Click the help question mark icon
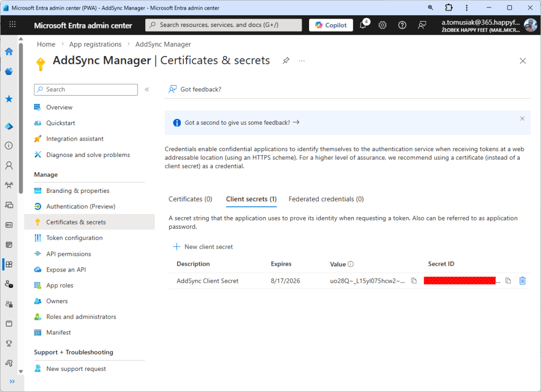The height and width of the screenshot is (392, 541). [402, 25]
